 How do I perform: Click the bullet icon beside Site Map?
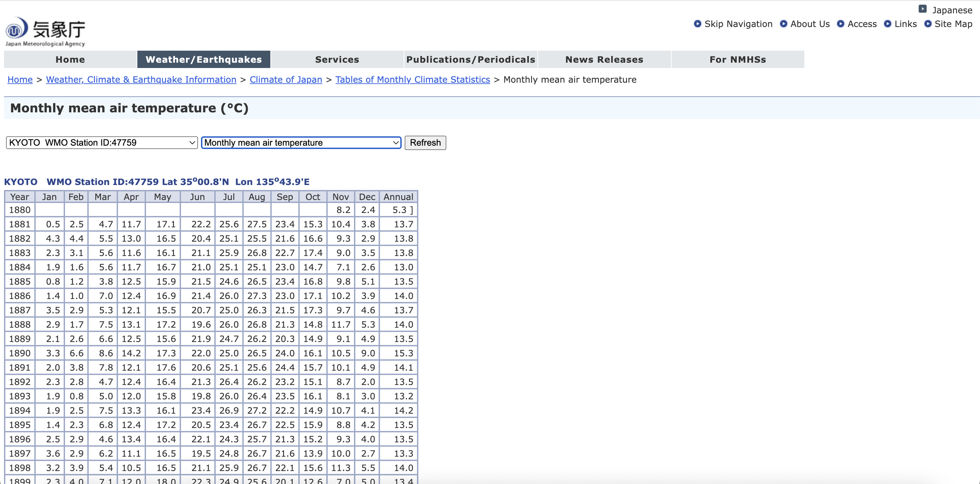[928, 24]
